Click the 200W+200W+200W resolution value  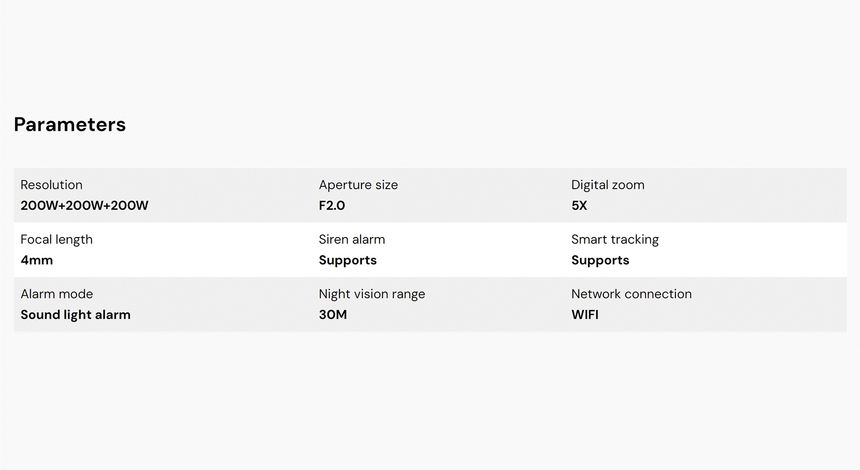(x=85, y=206)
